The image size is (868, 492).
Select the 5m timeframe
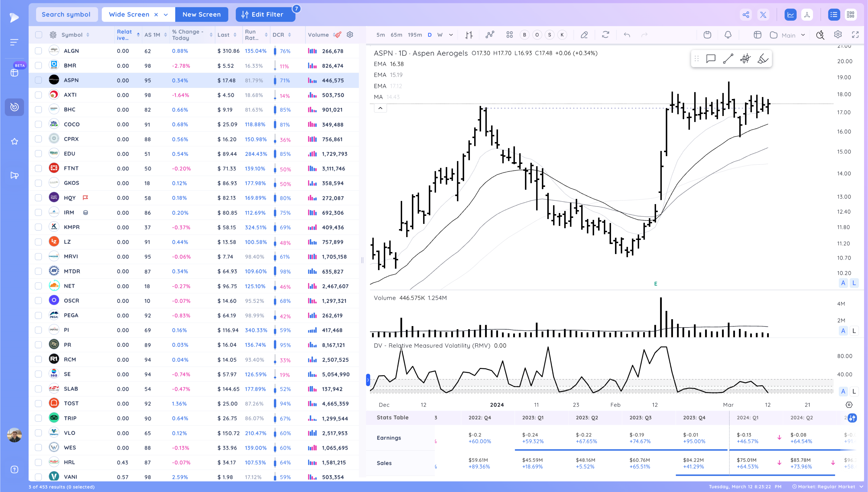tap(380, 35)
